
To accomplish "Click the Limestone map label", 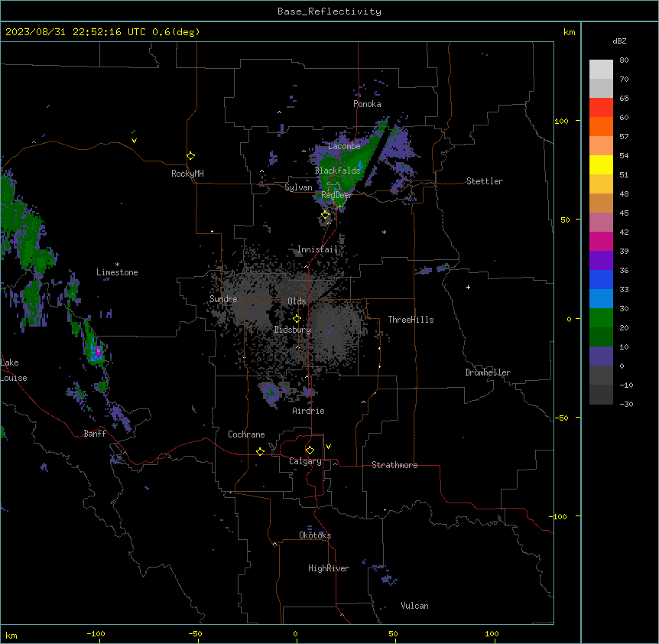I will click(117, 272).
